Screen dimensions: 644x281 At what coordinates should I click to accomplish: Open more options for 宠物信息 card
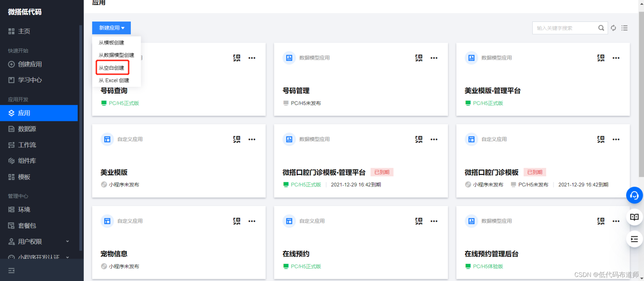[252, 221]
